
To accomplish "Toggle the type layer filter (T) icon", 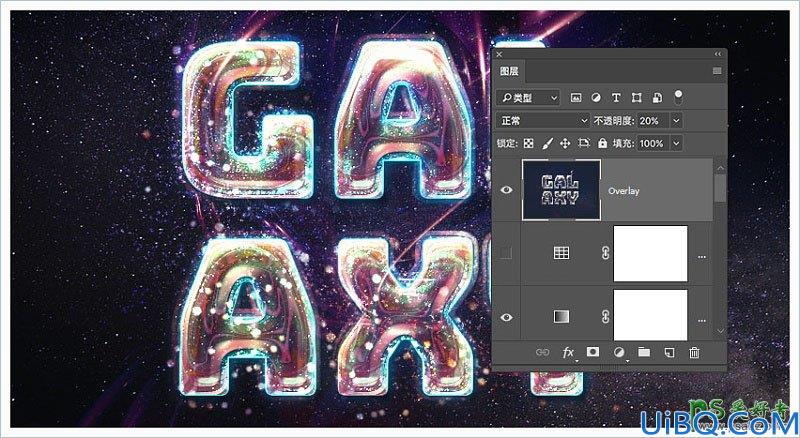I will (x=616, y=98).
